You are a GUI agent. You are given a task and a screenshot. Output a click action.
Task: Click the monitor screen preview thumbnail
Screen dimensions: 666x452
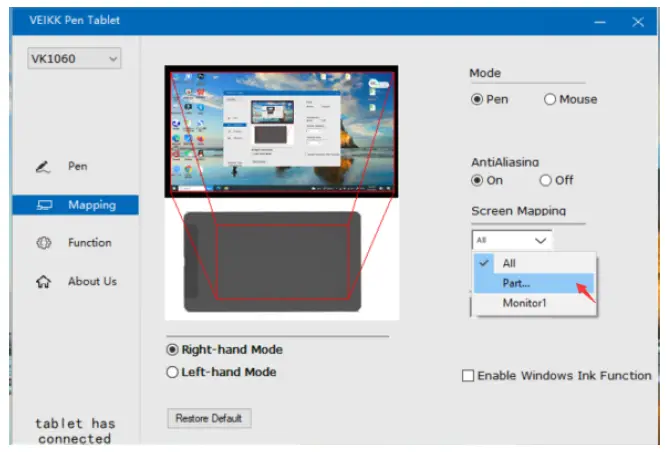[x=282, y=131]
